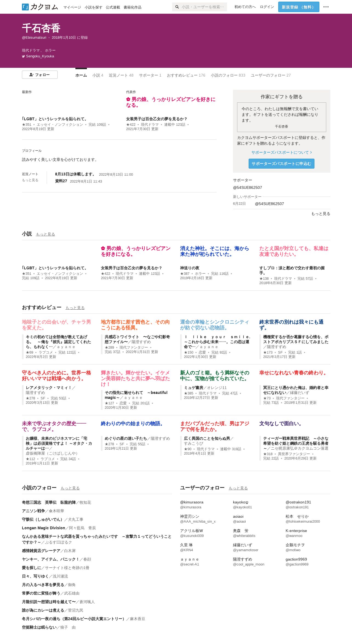Screen dimensions: 352x644
Task: Open review 新人のゴミ箱。もう満杯なその中に
Action: pyautogui.click(x=215, y=376)
